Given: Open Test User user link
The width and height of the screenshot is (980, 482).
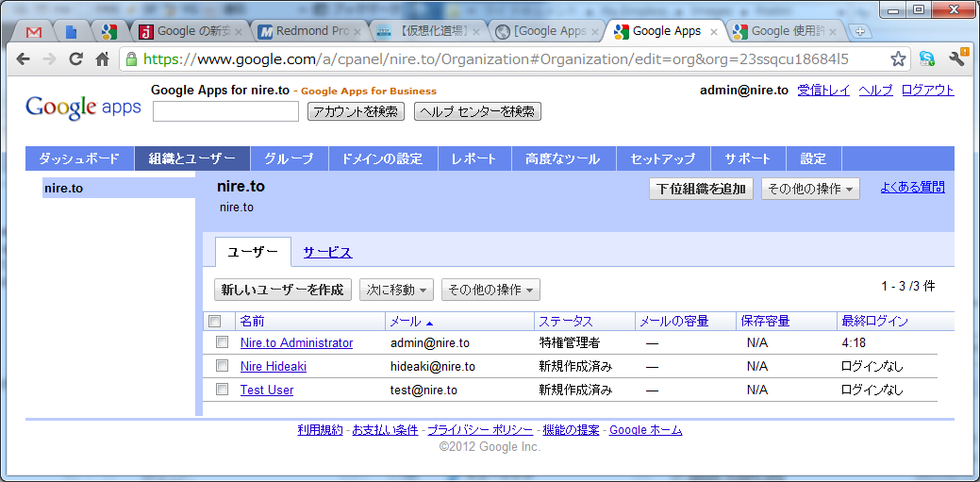Looking at the screenshot, I should (267, 391).
